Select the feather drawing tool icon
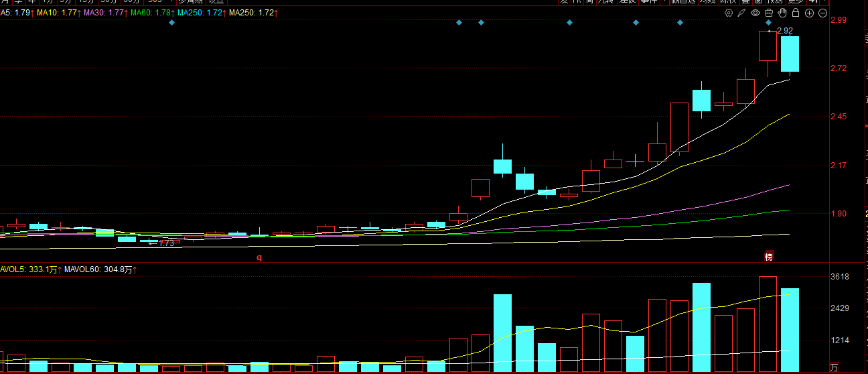 point(742,13)
